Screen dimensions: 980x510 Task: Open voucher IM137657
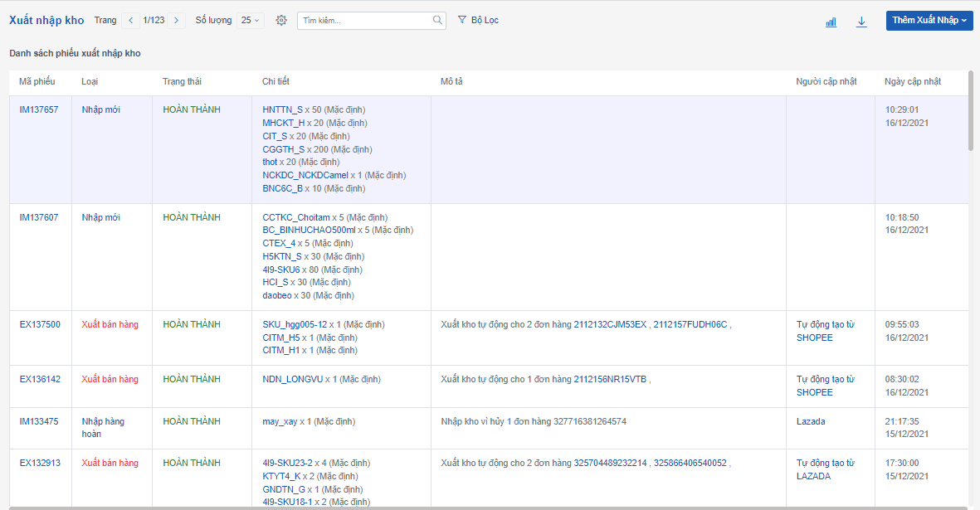[x=39, y=109]
